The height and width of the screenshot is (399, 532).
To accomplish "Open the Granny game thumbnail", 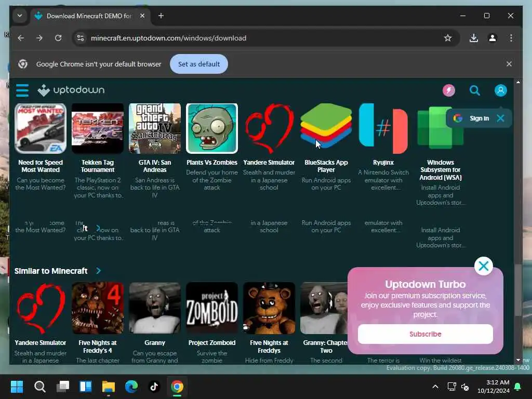I will [155, 308].
